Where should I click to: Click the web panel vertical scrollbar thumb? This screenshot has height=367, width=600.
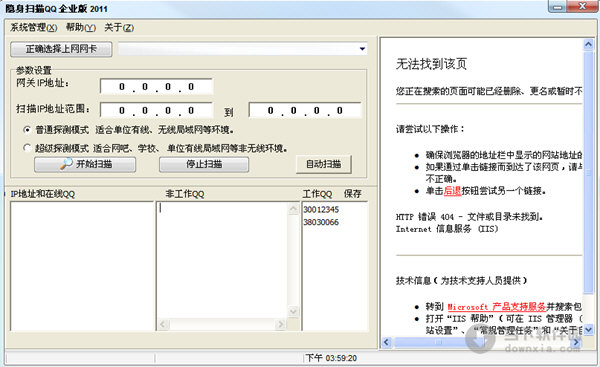click(589, 172)
